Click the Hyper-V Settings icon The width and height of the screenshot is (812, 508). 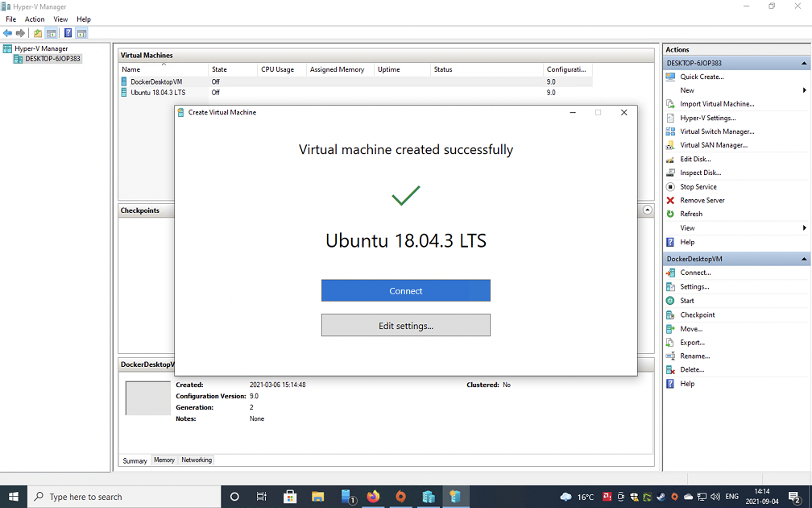(670, 119)
